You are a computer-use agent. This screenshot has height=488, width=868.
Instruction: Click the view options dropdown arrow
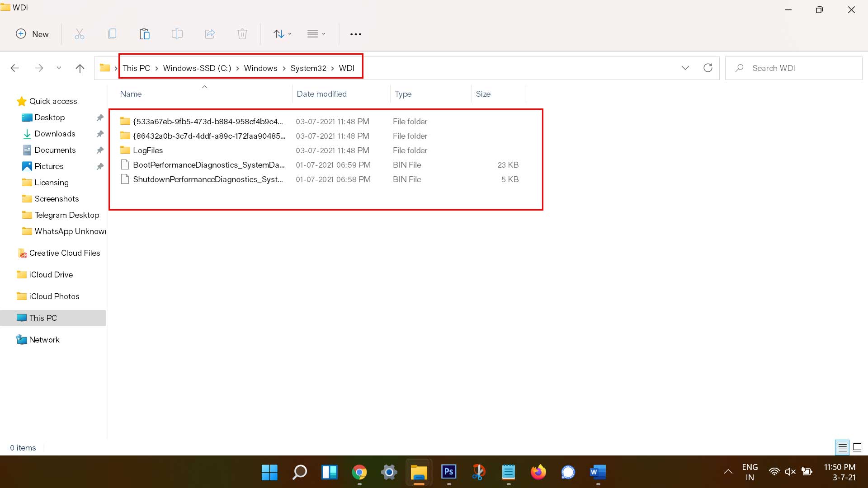(323, 33)
